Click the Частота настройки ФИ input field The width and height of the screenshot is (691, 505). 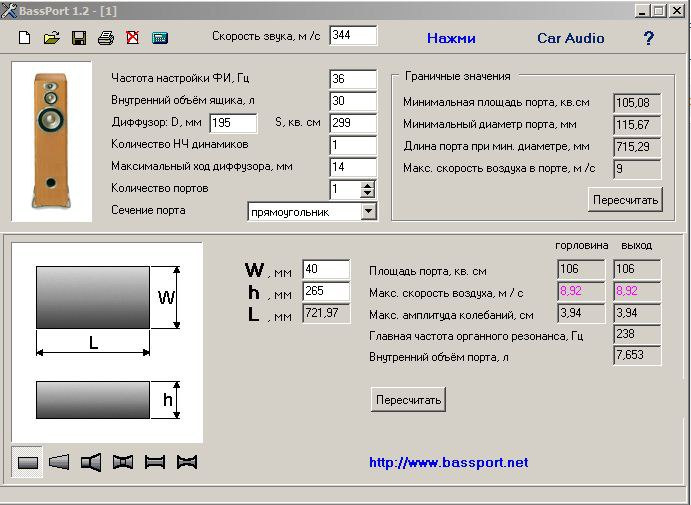[x=352, y=79]
